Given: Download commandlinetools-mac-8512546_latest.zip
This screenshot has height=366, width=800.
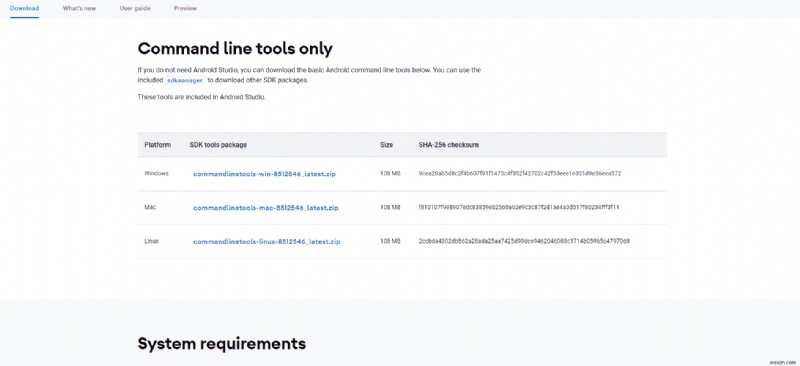Looking at the screenshot, I should [x=265, y=208].
